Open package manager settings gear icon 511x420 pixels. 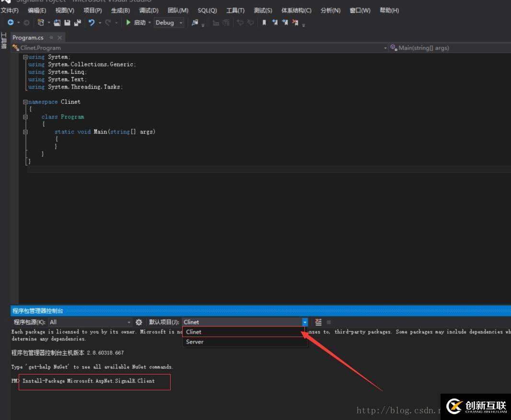[x=139, y=322]
